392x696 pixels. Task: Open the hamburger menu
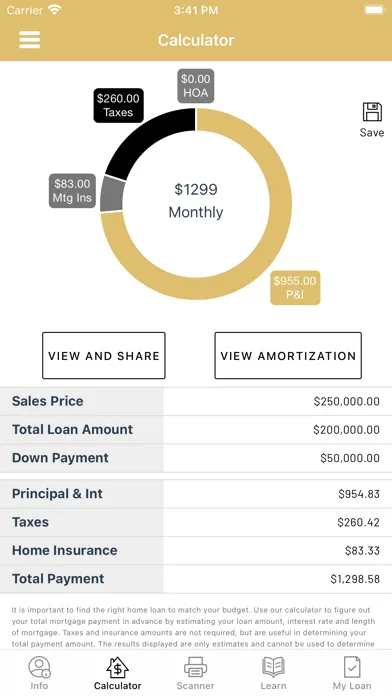30,40
